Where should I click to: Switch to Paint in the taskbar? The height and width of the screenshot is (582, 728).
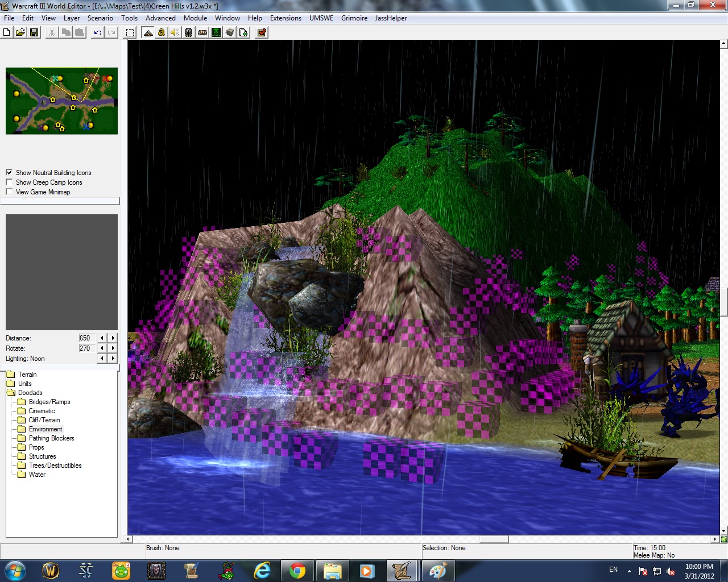[x=437, y=571]
